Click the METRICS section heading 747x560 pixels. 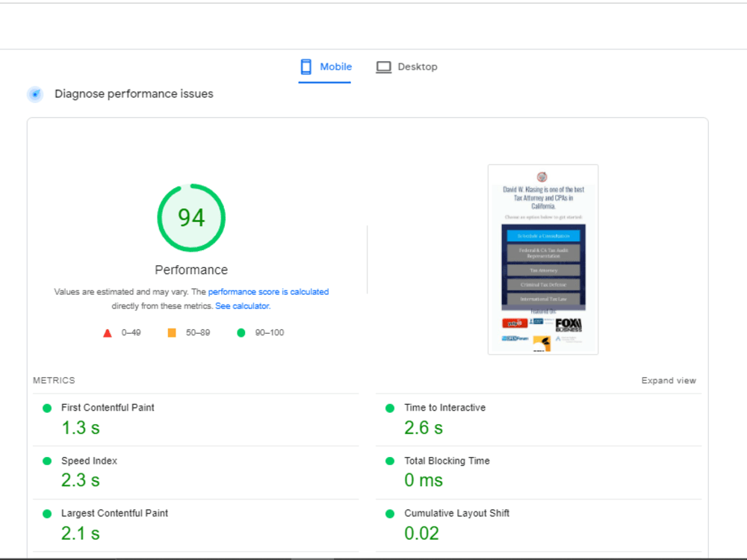coord(54,381)
